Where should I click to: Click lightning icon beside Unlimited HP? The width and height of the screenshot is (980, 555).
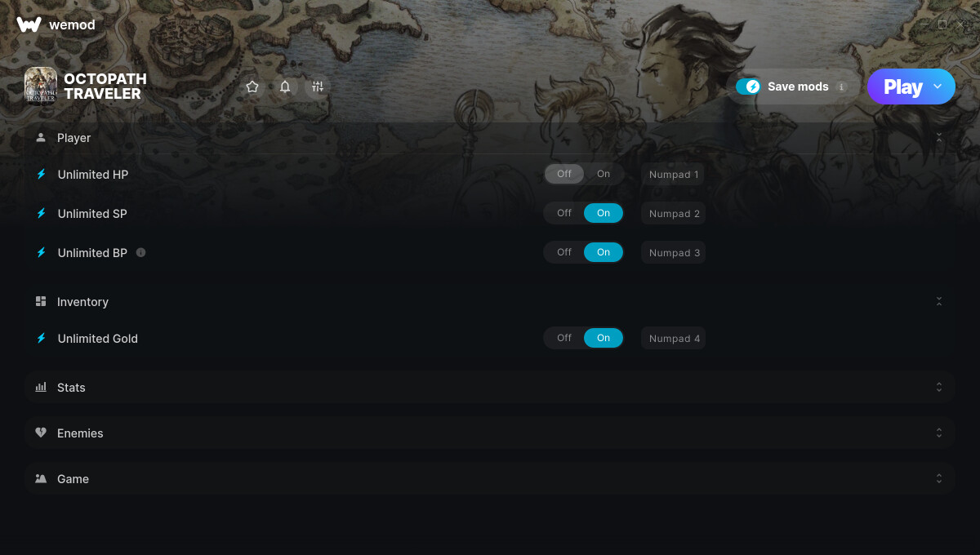(42, 174)
